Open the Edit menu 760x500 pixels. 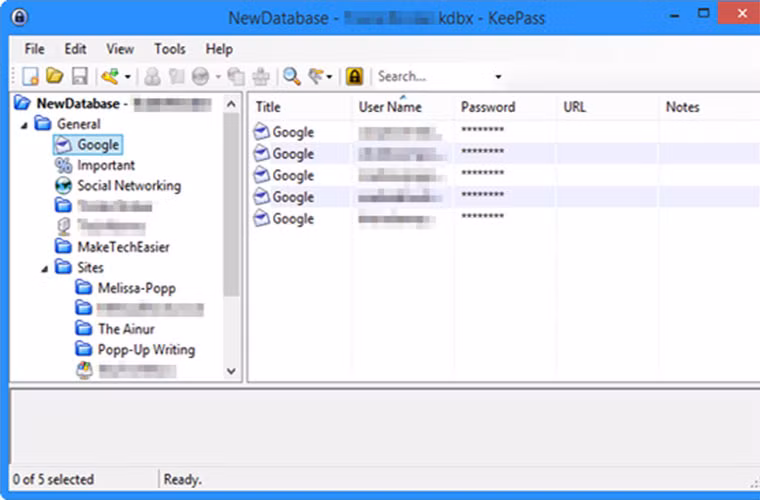pos(75,49)
